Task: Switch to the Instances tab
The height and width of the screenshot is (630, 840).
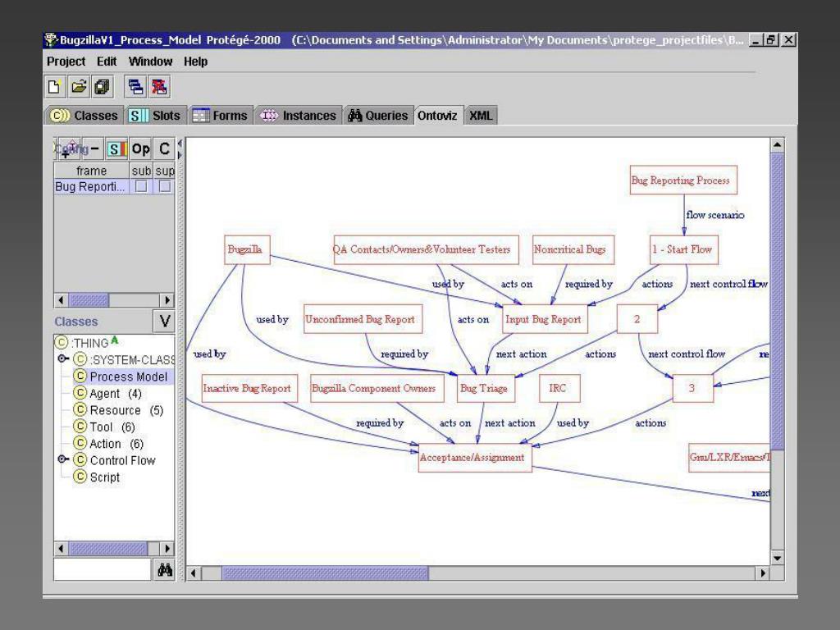Action: click(x=299, y=115)
